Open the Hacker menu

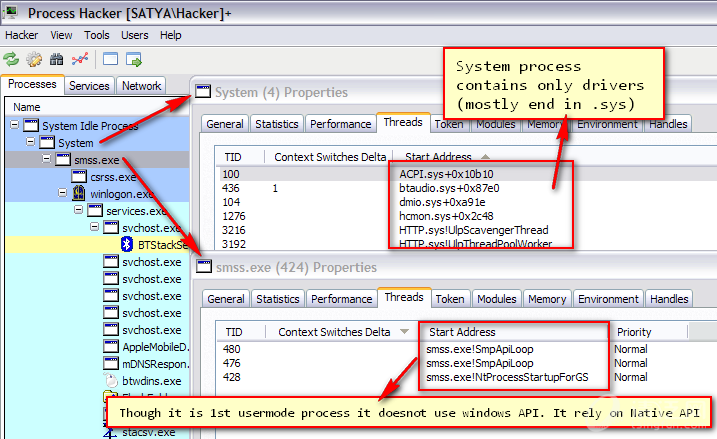tap(21, 35)
